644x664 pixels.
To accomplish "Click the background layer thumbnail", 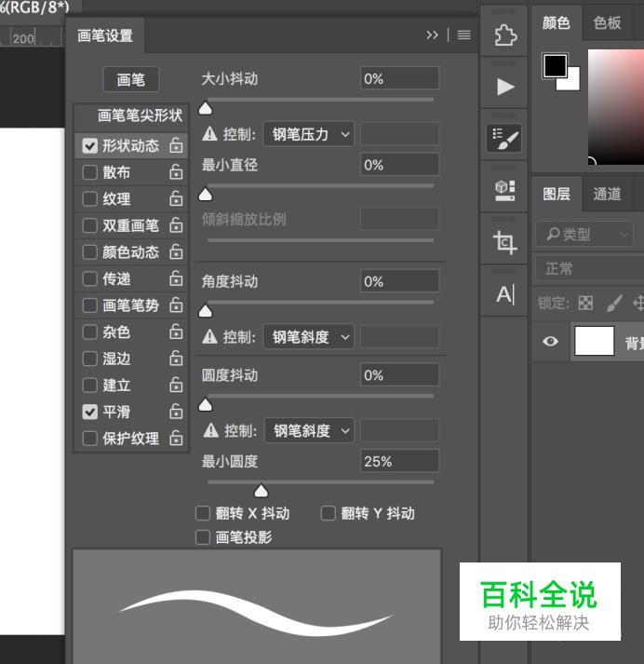I will 594,341.
